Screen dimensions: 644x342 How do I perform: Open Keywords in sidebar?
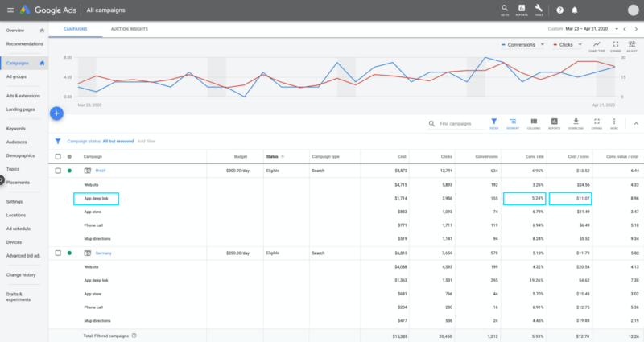click(16, 129)
